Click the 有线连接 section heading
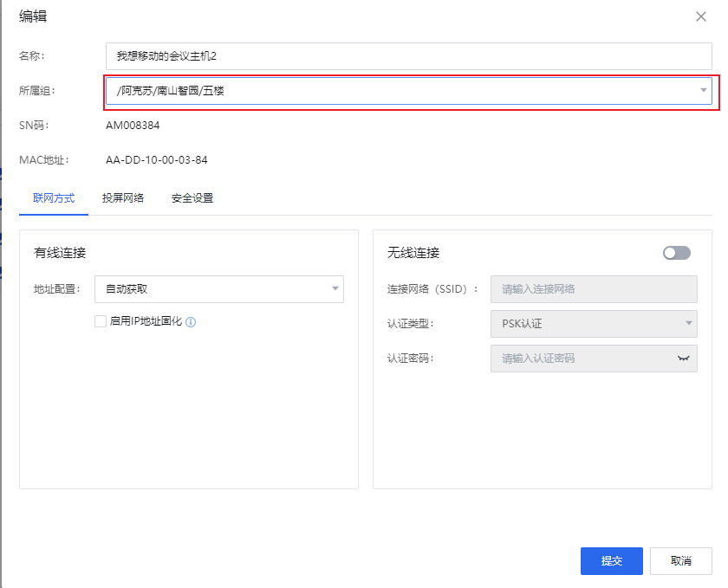 [x=60, y=253]
